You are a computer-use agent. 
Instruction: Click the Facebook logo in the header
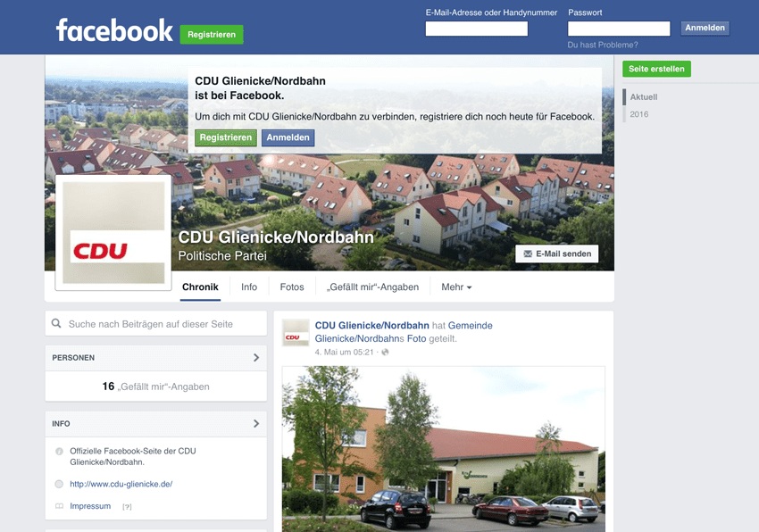114,30
